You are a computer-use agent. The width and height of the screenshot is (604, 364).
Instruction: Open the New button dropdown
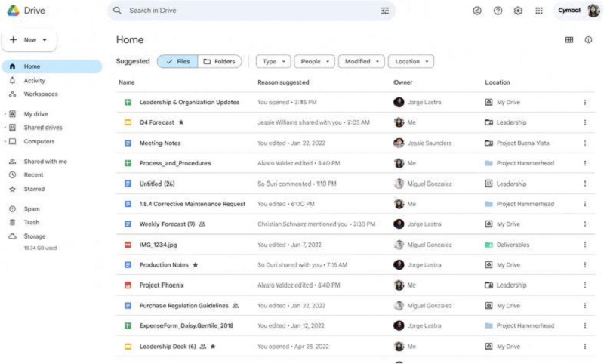pos(29,40)
